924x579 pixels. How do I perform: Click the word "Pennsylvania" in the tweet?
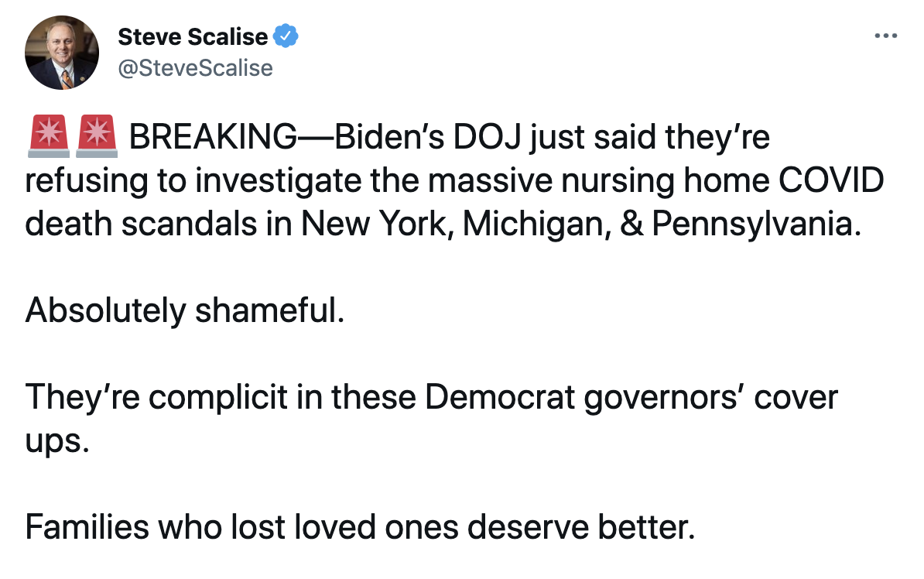coord(755,224)
